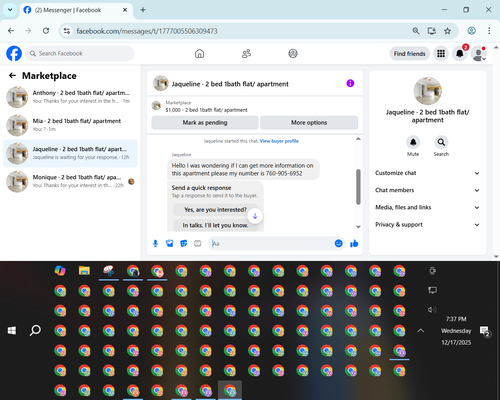
Task: Select the Messenger | Facebook tab
Action: click(76, 10)
